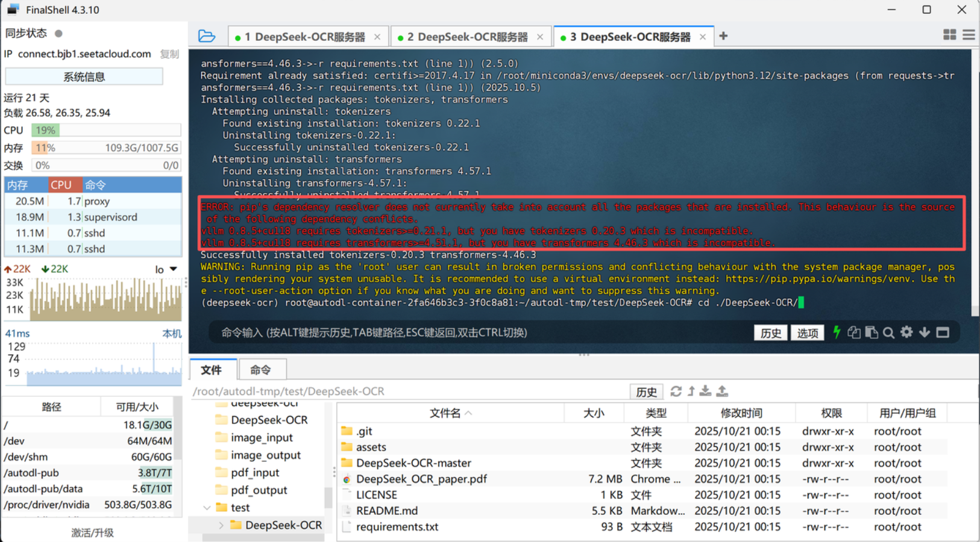
Task: Open file path 历史 button
Action: pyautogui.click(x=646, y=392)
